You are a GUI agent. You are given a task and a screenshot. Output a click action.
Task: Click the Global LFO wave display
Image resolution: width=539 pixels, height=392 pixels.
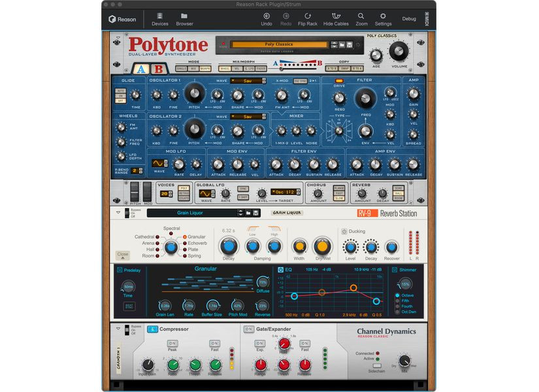[x=205, y=193]
